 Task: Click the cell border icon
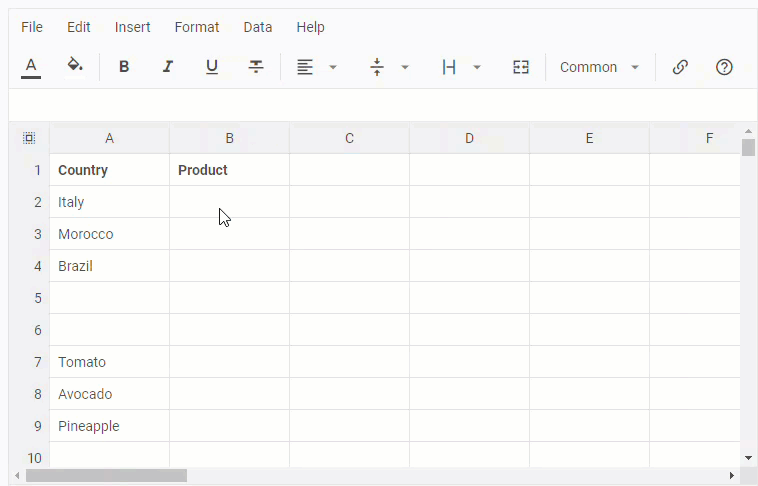[449, 67]
